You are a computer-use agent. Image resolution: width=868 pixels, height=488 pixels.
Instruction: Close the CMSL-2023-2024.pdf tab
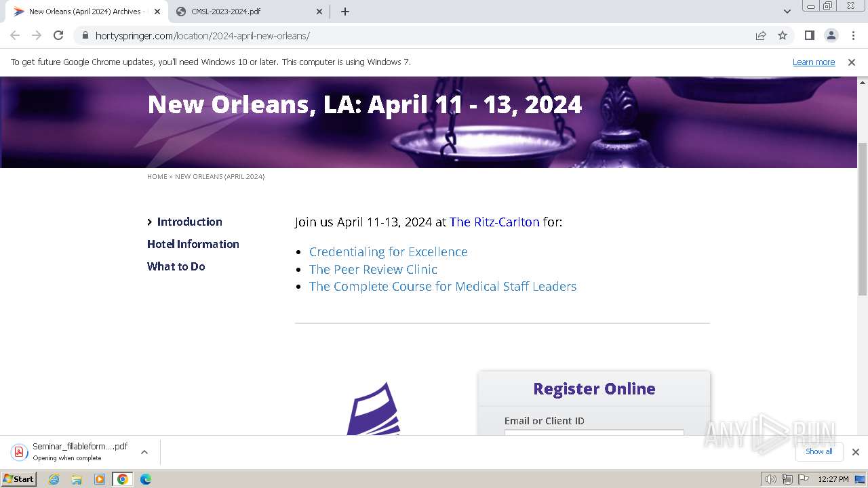[319, 12]
